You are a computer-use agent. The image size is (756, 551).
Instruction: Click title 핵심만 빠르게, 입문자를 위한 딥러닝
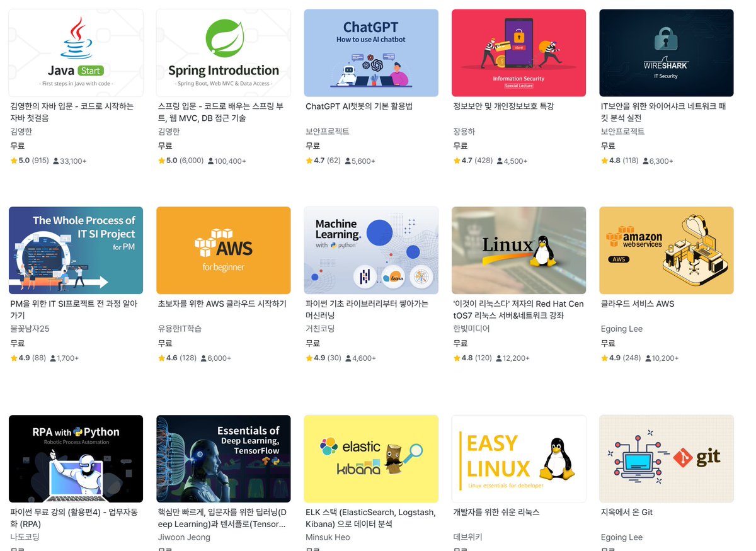[222, 518]
